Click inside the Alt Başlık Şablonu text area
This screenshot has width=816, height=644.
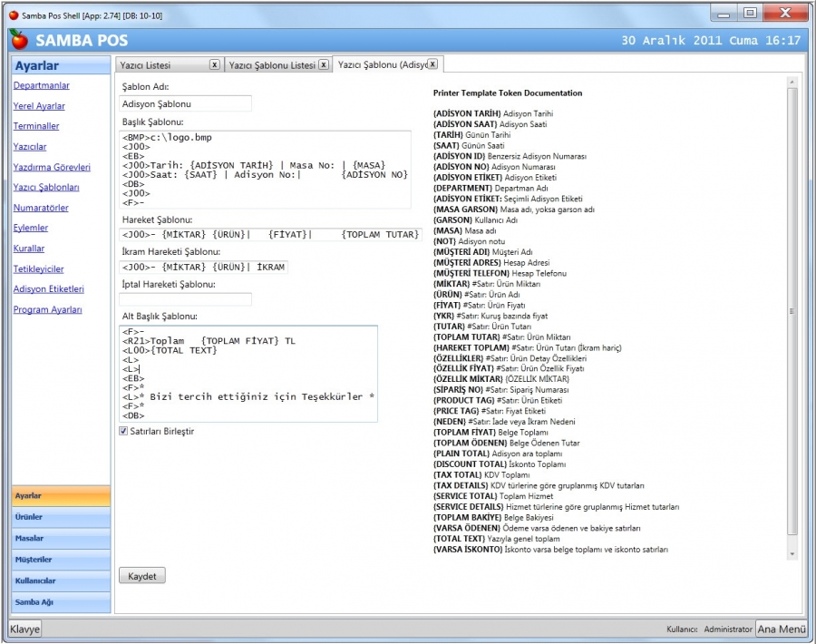pos(248,374)
